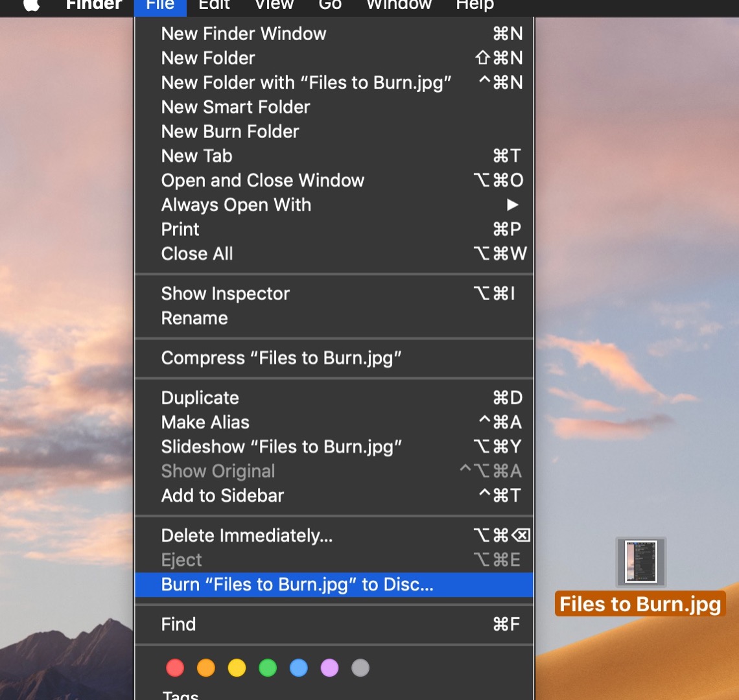Select Print from File menu
Viewport: 739px width, 700px height.
[x=334, y=229]
